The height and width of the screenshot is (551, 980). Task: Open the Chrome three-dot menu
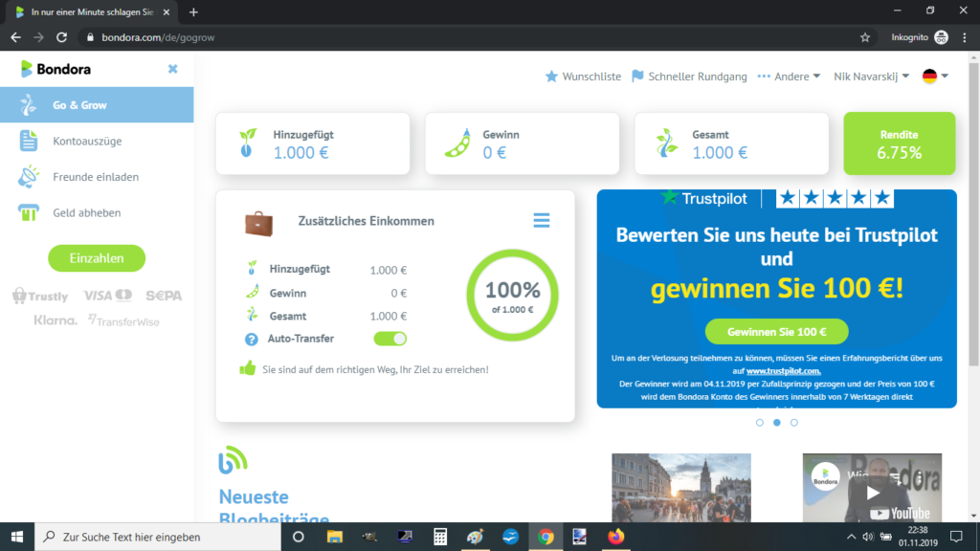pyautogui.click(x=965, y=37)
